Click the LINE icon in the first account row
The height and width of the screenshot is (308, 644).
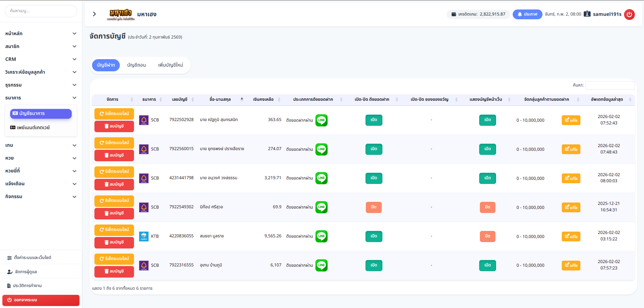click(x=321, y=120)
